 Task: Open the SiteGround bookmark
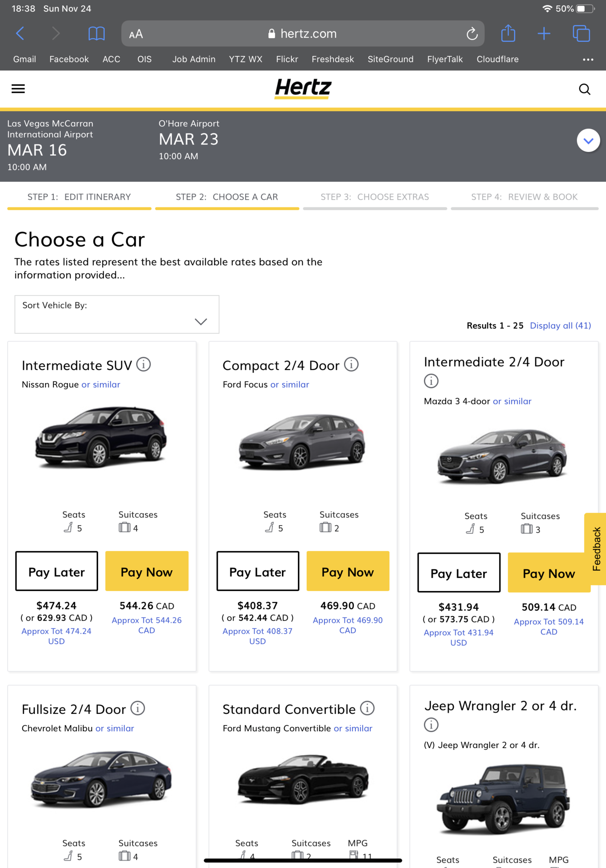click(390, 59)
